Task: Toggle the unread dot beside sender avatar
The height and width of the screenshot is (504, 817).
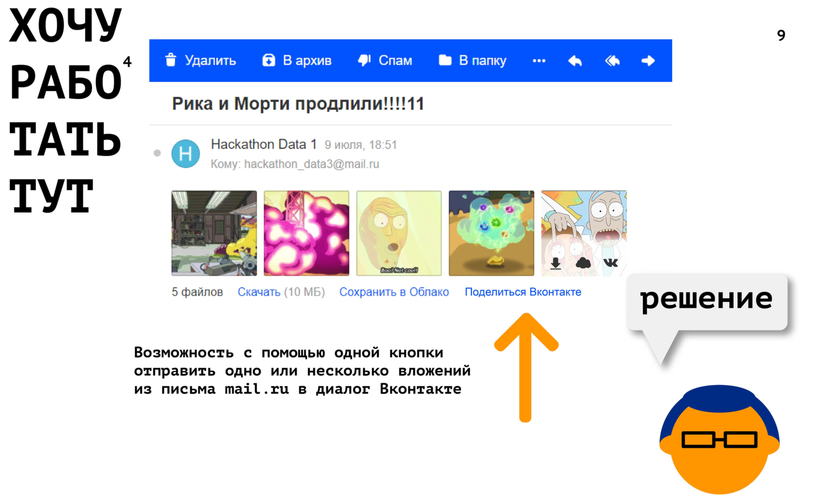Action: (x=157, y=153)
